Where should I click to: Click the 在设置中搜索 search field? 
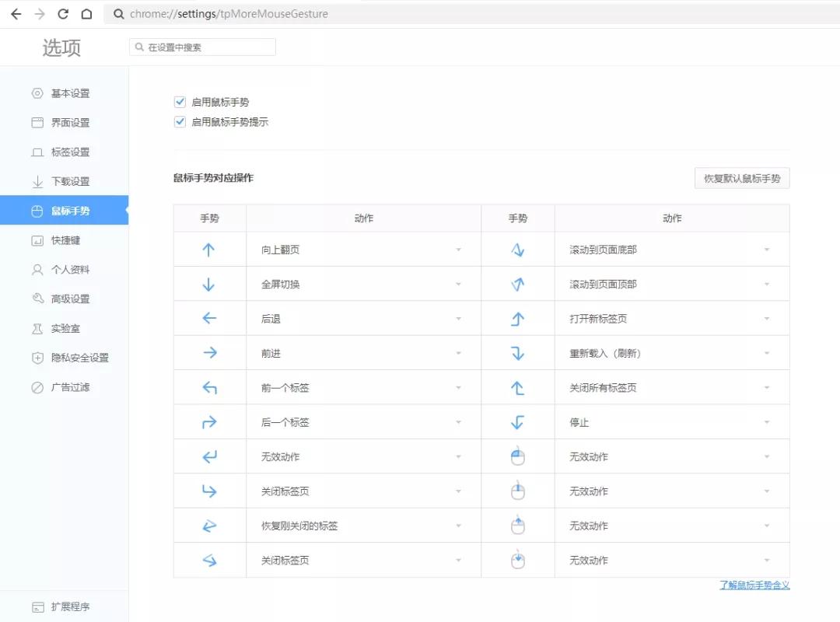(202, 47)
